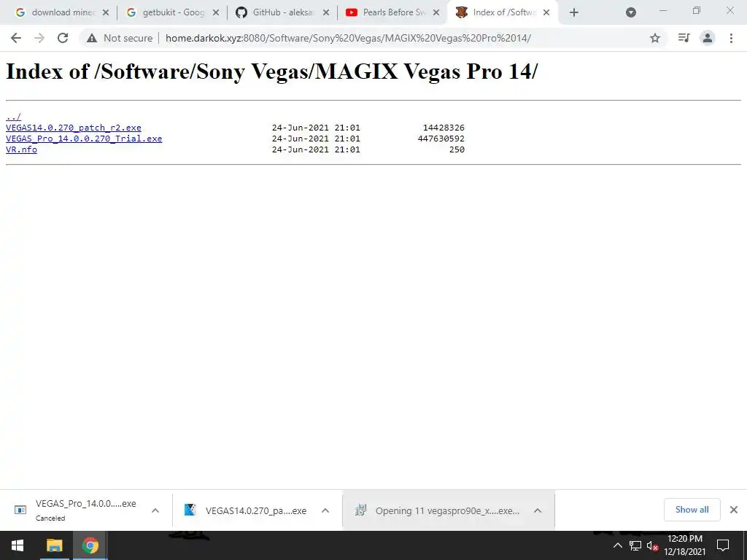Download VEGAS14.0.270_patch_r2.exe link

tap(74, 128)
